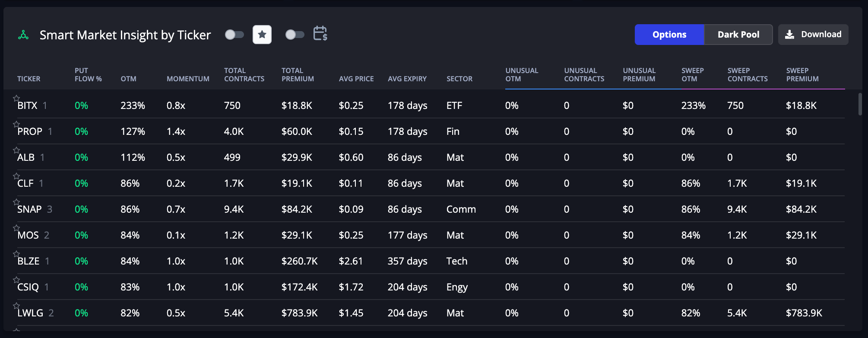
Task: Sort by UNUSUAL OTM column header
Action: click(522, 75)
